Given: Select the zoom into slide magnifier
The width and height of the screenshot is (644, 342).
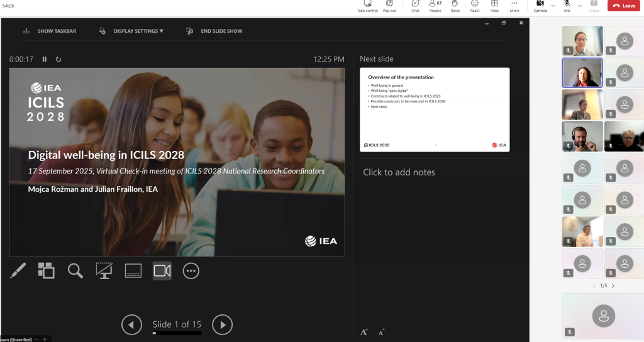Looking at the screenshot, I should tap(75, 270).
